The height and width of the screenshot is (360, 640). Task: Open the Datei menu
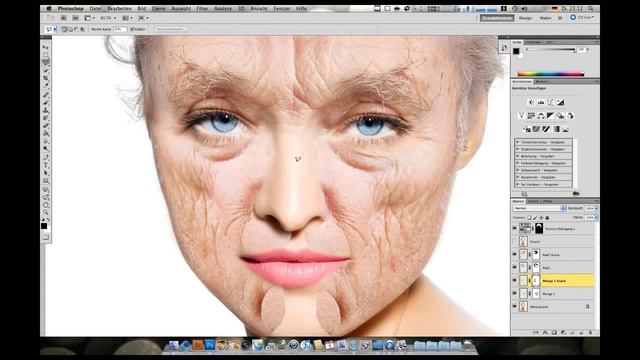tap(95, 8)
